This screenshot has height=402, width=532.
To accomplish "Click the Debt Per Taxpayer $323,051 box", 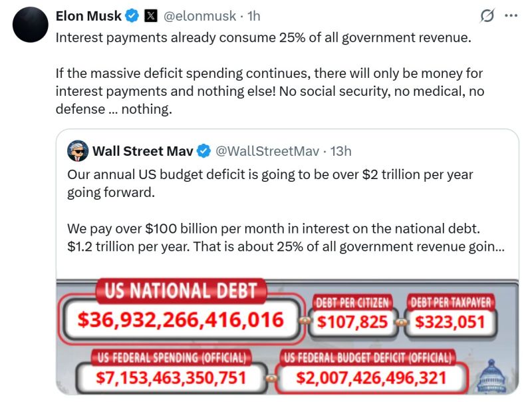I will point(452,322).
